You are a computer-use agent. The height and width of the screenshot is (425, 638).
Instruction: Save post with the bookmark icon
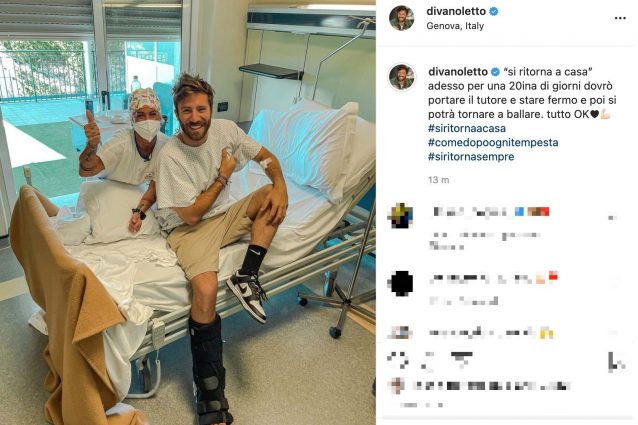point(616,362)
